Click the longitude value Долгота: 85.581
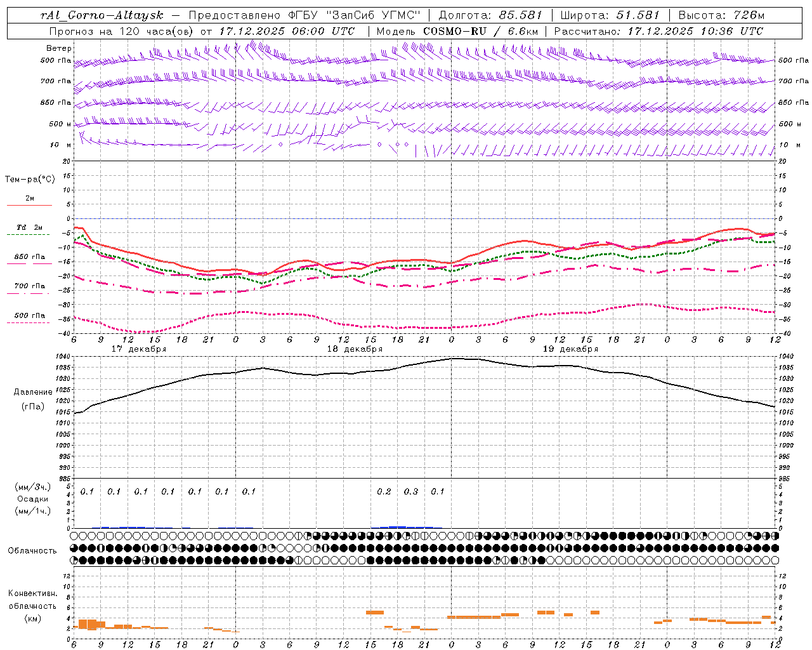Viewport: 812px width, 650px height. point(491,15)
